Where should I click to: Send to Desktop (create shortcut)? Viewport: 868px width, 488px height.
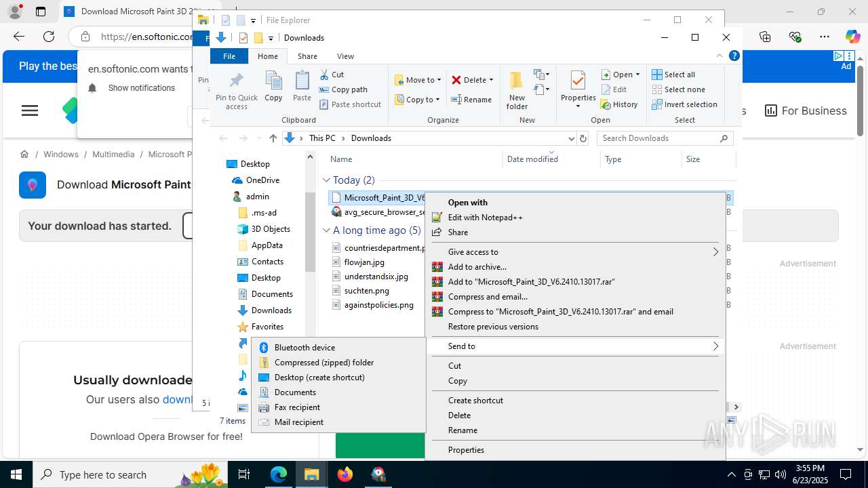pos(338,378)
